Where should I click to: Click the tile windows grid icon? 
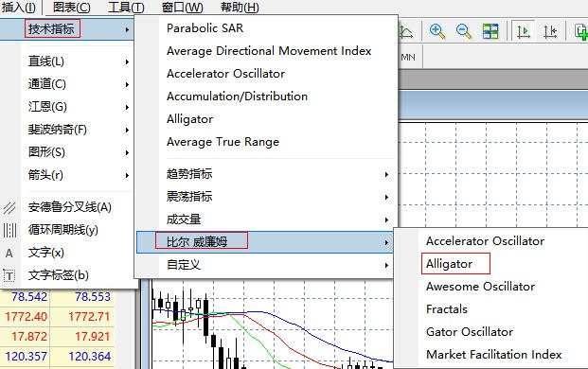click(x=490, y=31)
